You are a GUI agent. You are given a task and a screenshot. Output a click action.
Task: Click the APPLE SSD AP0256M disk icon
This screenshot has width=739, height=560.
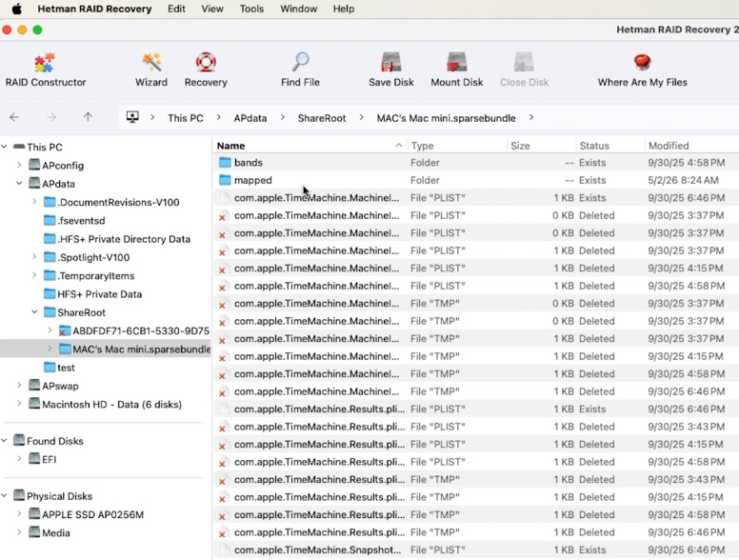point(34,514)
